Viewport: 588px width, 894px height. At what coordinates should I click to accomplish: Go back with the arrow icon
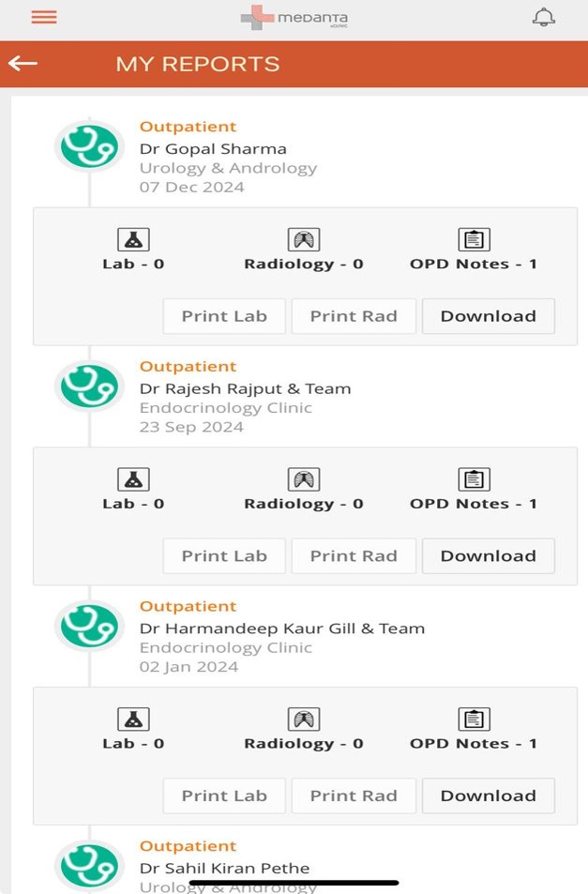23,63
